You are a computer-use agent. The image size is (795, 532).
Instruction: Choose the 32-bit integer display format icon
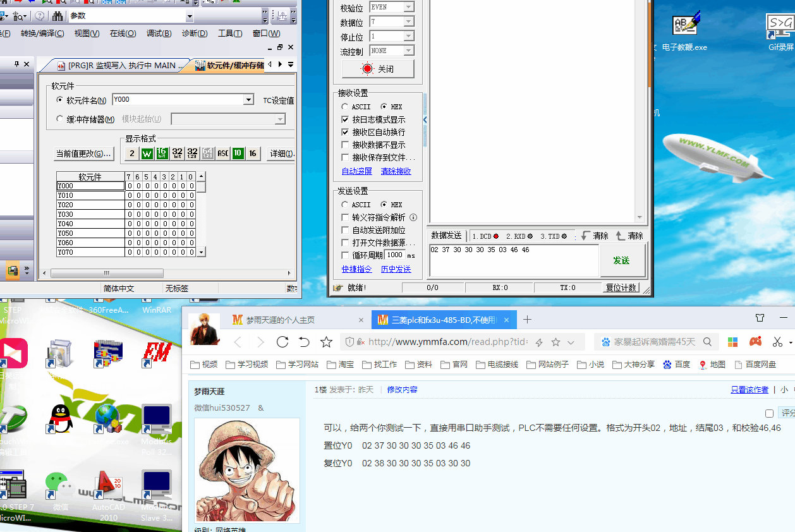[x=177, y=154]
